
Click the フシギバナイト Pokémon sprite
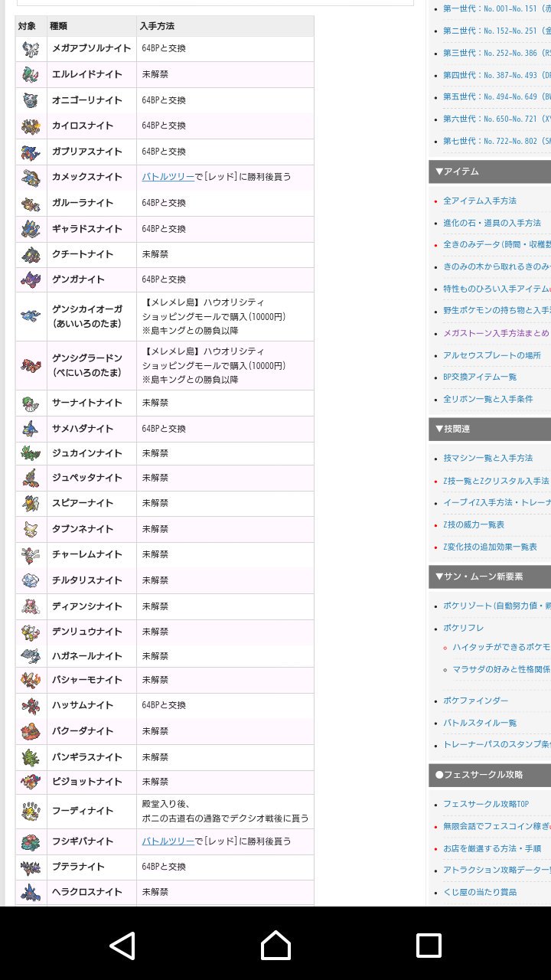tap(31, 841)
